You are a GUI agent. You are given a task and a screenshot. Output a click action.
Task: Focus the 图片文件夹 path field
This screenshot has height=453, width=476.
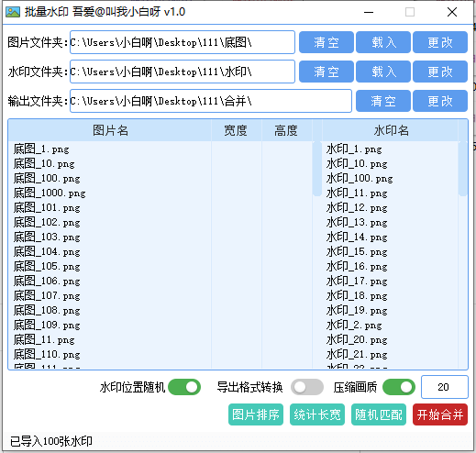[x=183, y=42]
